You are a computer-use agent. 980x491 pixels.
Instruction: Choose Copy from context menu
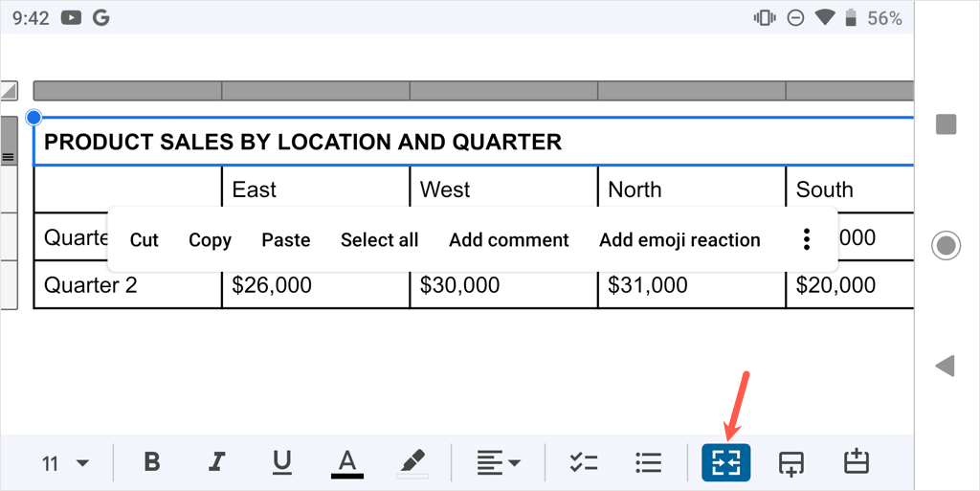coord(210,240)
